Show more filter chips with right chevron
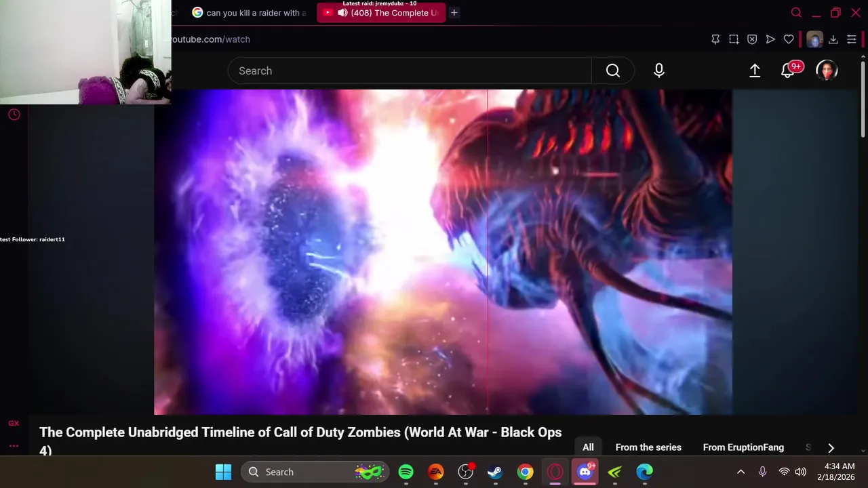The width and height of the screenshot is (868, 488). [831, 447]
